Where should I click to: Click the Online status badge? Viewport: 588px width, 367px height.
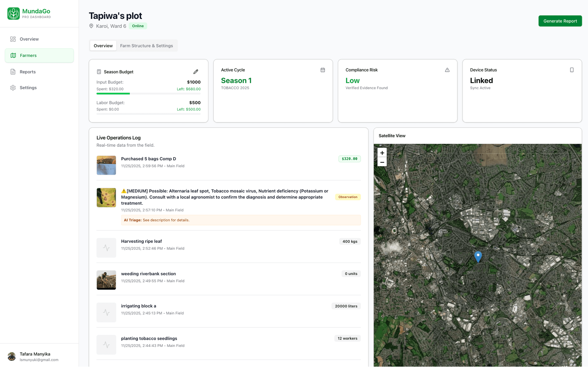click(x=138, y=26)
